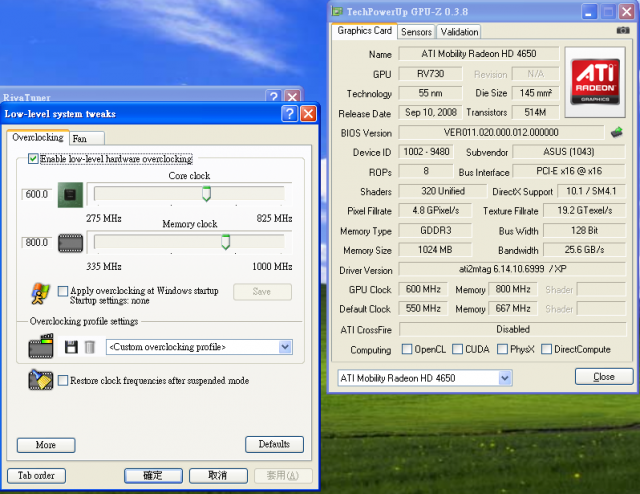The width and height of the screenshot is (640, 494).
Task: Click the Texture Fillrate 19.2 GTexel/s field
Action: pos(584,211)
